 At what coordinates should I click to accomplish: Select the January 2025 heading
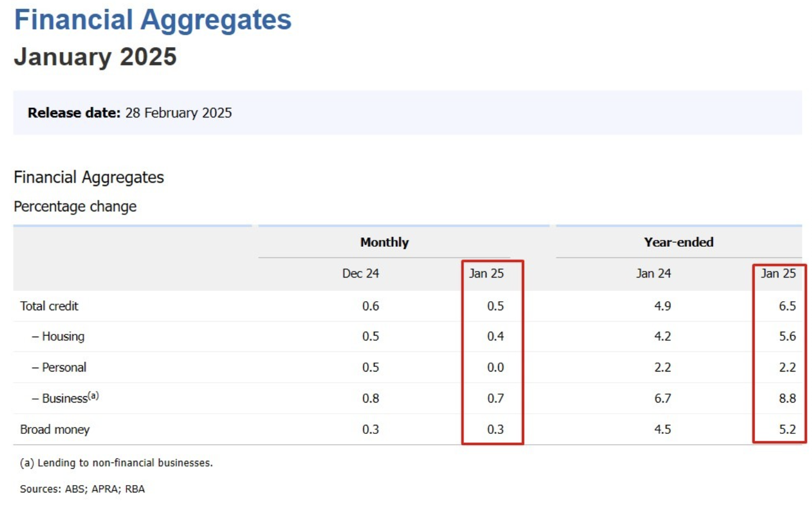[95, 57]
